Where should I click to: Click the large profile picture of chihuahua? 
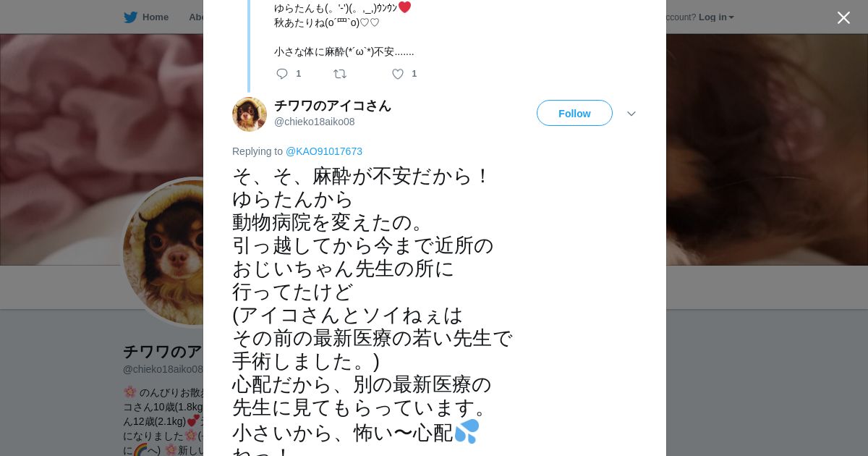(163, 253)
